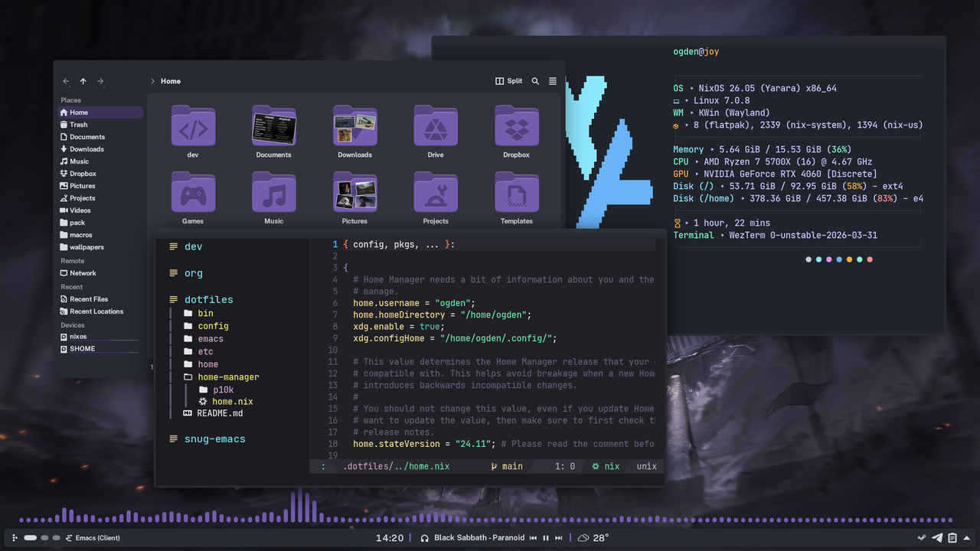
Task: Select the Drive folder icon
Action: [x=436, y=126]
